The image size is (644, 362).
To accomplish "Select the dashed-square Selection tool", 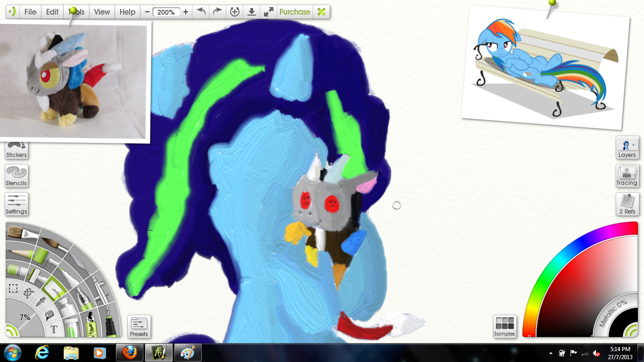I will click(x=13, y=288).
